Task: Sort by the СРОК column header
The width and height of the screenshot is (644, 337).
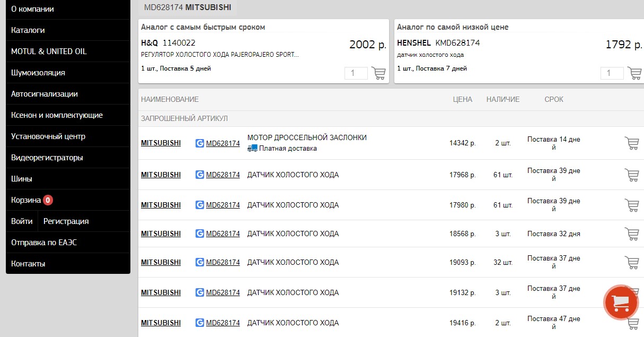Action: (554, 99)
